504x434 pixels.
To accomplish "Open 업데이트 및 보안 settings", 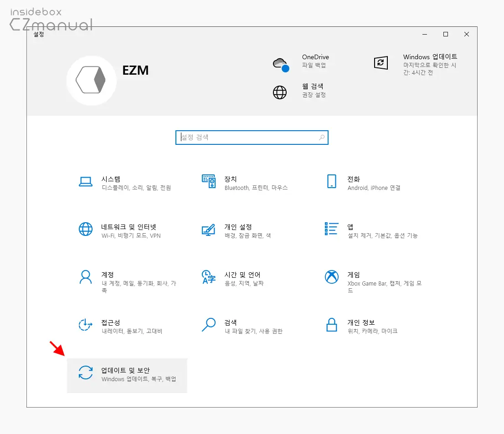I will tap(127, 375).
